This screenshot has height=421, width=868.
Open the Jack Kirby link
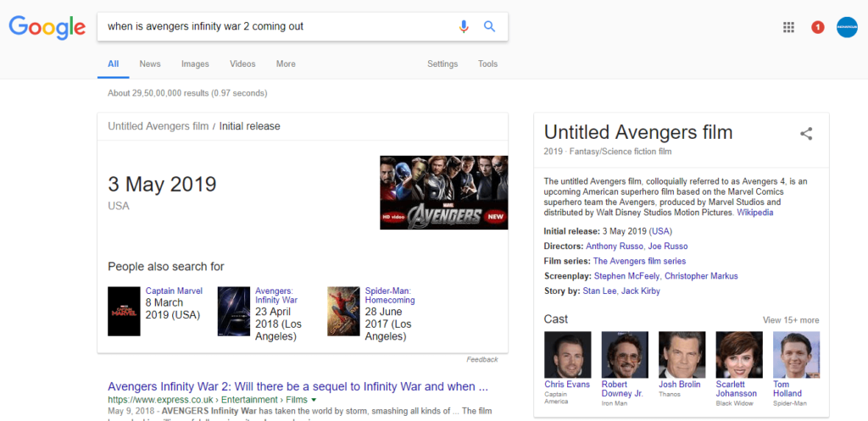(x=641, y=291)
